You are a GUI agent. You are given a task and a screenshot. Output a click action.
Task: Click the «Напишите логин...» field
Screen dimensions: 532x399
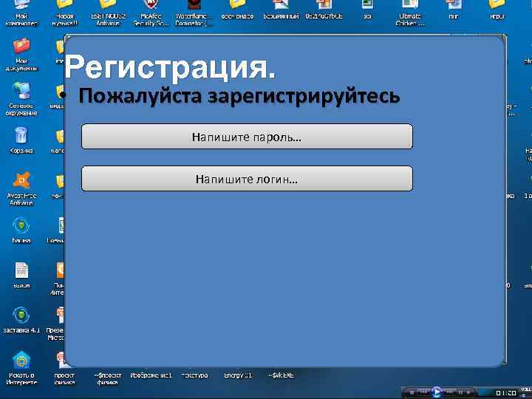[x=247, y=179]
